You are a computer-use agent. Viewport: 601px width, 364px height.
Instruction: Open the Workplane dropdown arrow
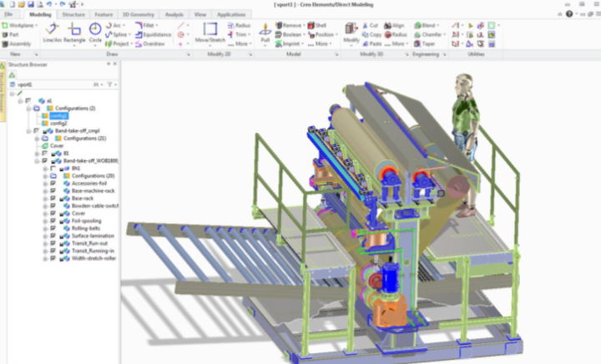coord(35,26)
